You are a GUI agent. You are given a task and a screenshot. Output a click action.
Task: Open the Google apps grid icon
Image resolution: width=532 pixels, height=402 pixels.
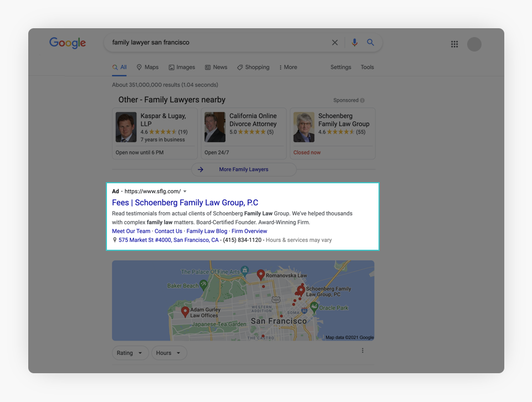pos(454,44)
